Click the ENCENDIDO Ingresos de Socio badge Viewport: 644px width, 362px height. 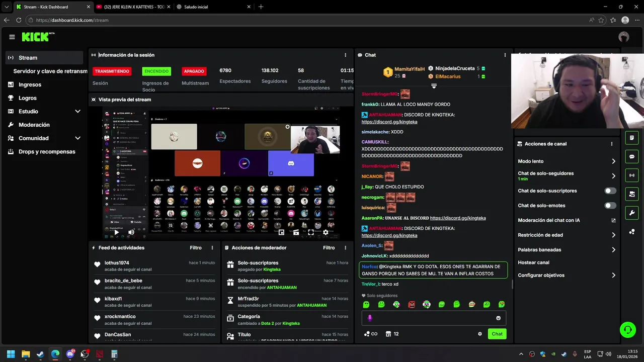click(x=156, y=71)
